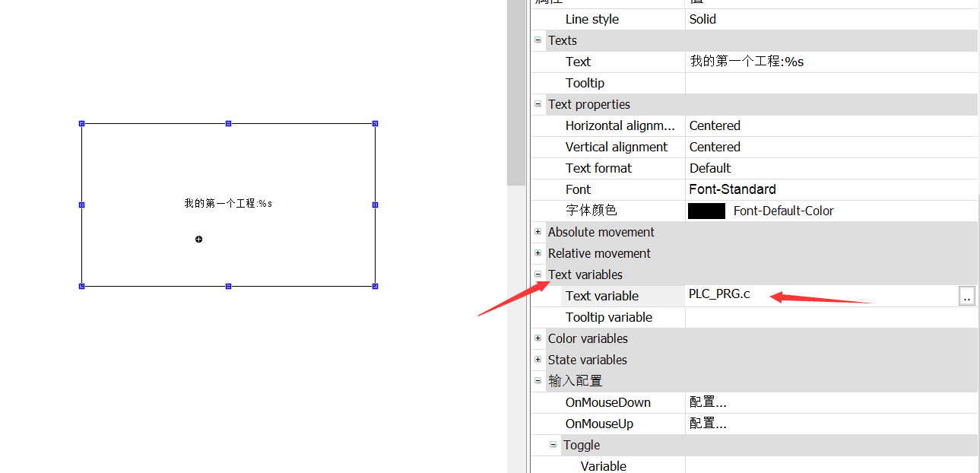Expand the Relative movement section
The height and width of the screenshot is (473, 980).
pyautogui.click(x=538, y=253)
